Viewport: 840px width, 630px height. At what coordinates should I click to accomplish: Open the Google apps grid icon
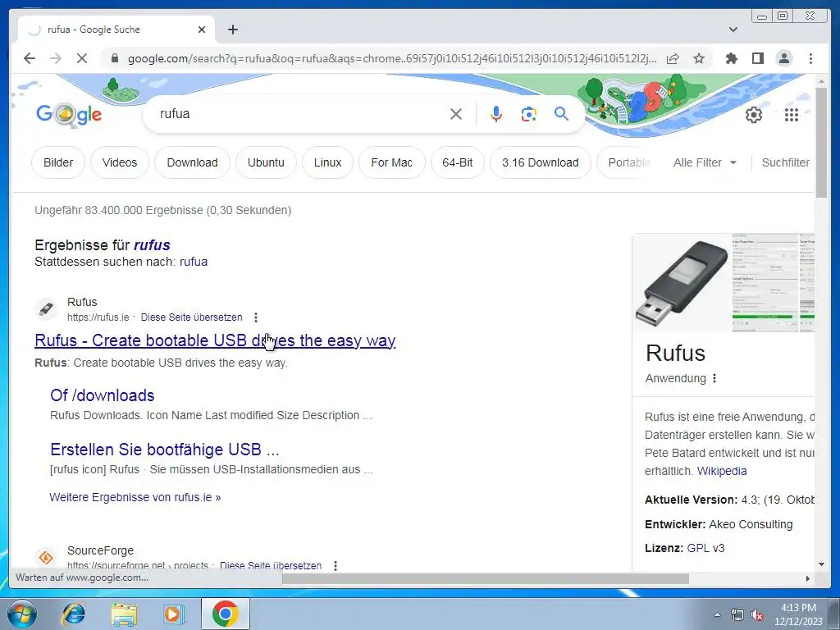[792, 114]
